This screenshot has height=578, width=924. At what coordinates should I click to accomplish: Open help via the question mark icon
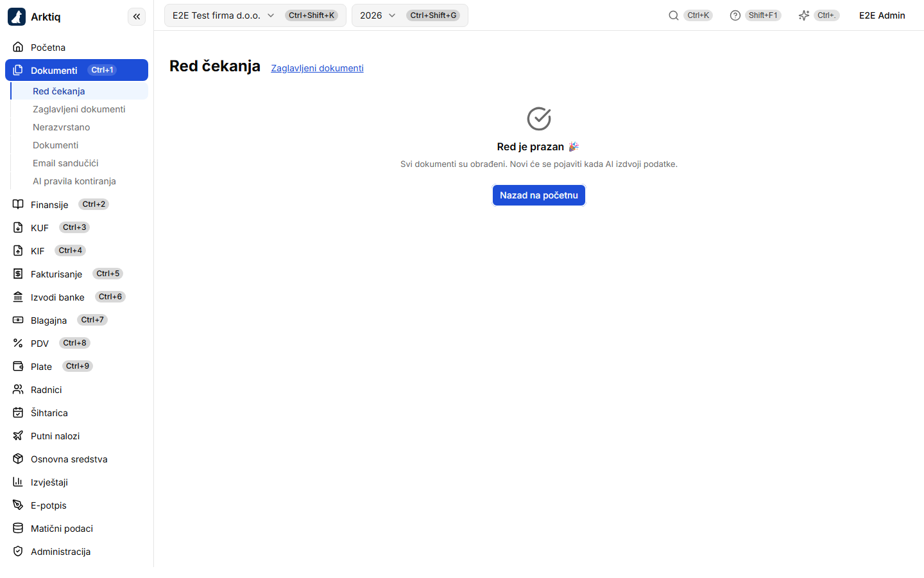coord(735,15)
